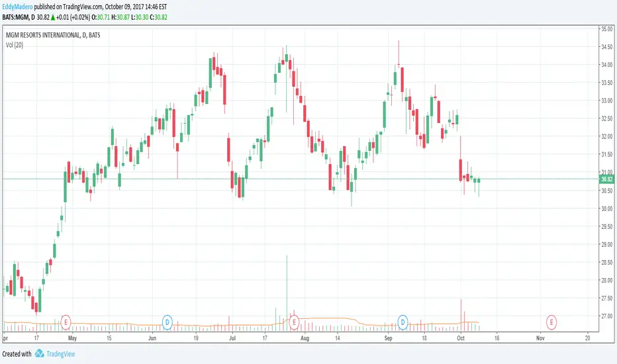Click the 'Vol (20)' indicator label

point(14,45)
